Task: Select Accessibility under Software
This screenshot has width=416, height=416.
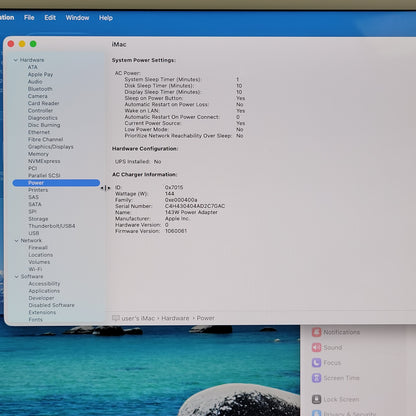Action: 44,284
